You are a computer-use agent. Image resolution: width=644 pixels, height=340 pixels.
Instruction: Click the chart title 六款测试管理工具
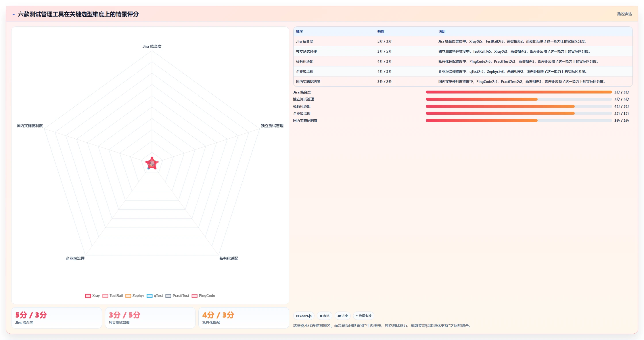pos(78,14)
